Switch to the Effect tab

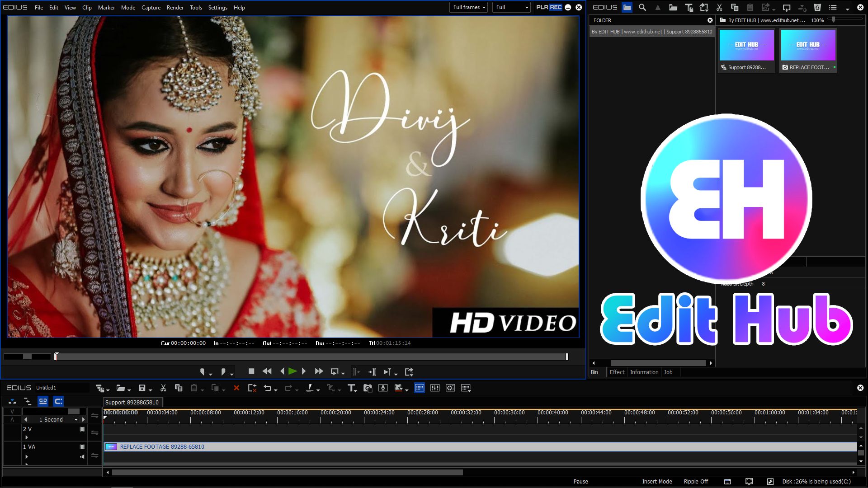[617, 372]
